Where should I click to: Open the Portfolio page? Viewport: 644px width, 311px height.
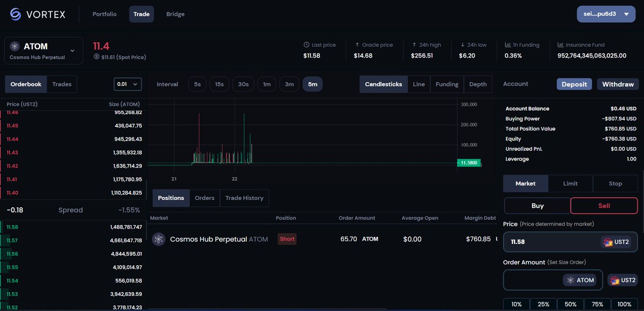104,14
